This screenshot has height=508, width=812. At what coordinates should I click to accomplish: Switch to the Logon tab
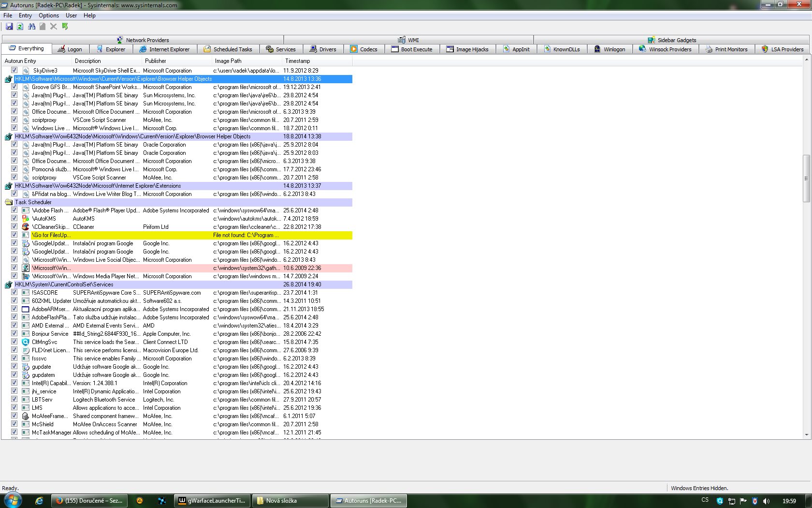coord(70,49)
